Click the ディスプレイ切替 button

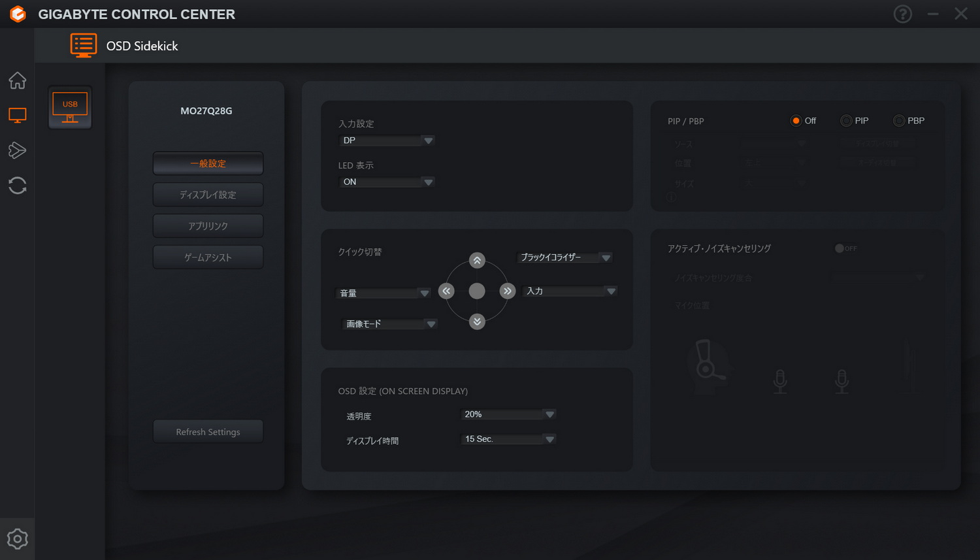[877, 144]
